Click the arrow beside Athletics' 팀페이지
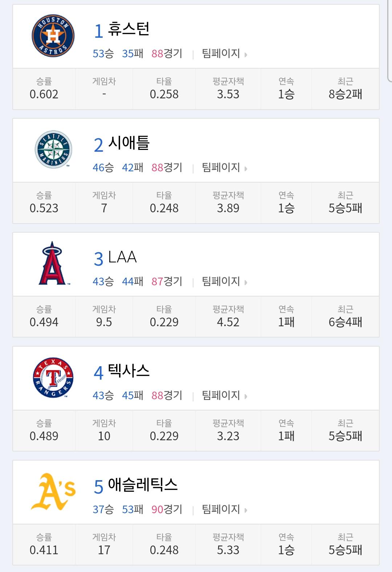The width and height of the screenshot is (392, 572). [246, 511]
